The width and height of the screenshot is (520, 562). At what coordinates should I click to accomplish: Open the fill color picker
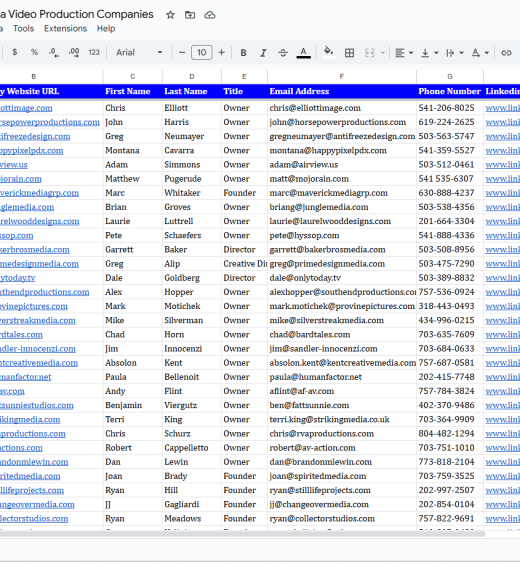coord(329,52)
